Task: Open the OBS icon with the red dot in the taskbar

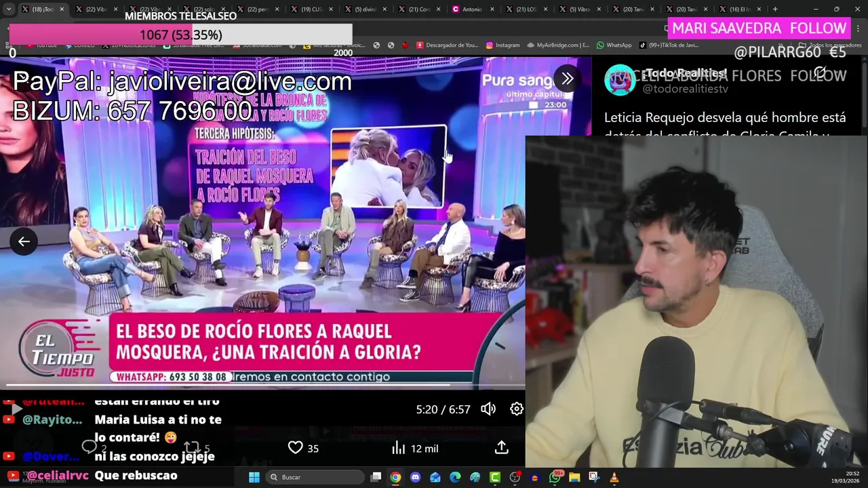Action: [515, 477]
